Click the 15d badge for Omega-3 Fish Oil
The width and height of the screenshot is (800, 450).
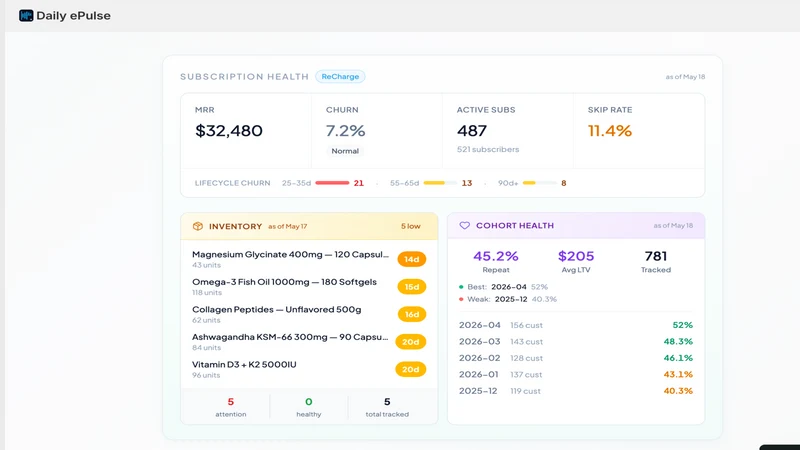(412, 287)
